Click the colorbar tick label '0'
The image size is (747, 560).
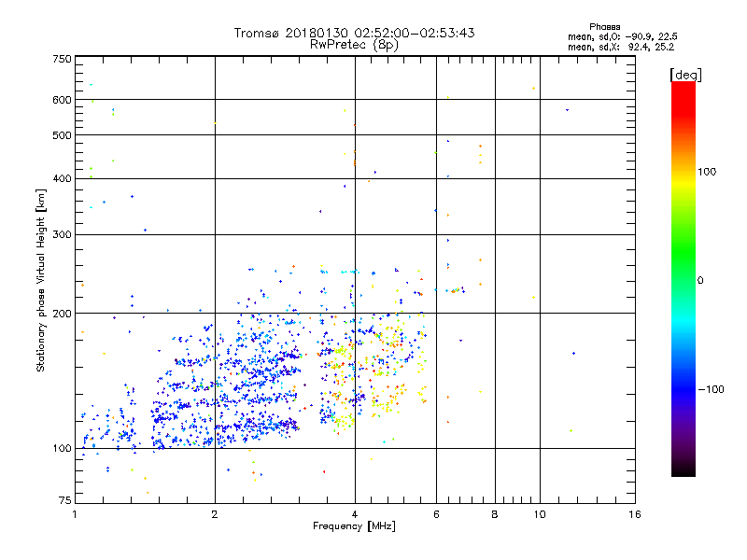click(x=700, y=280)
